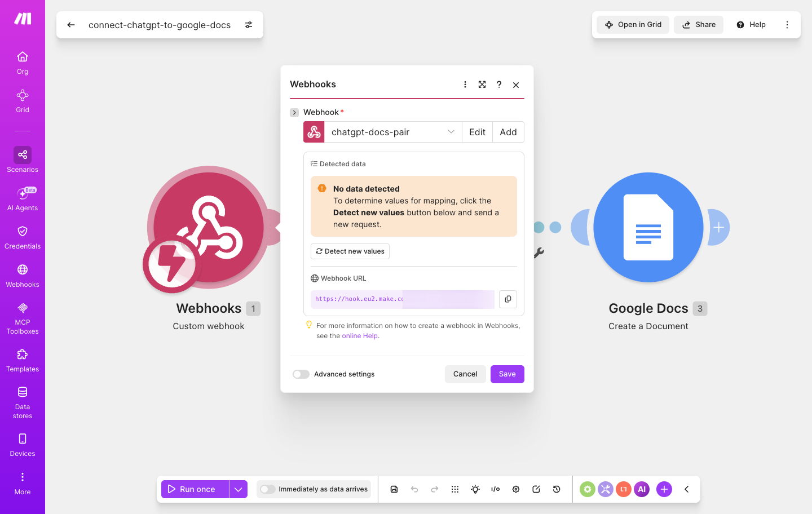Open Devices in sidebar
Image resolution: width=812 pixels, height=514 pixels.
pyautogui.click(x=23, y=445)
